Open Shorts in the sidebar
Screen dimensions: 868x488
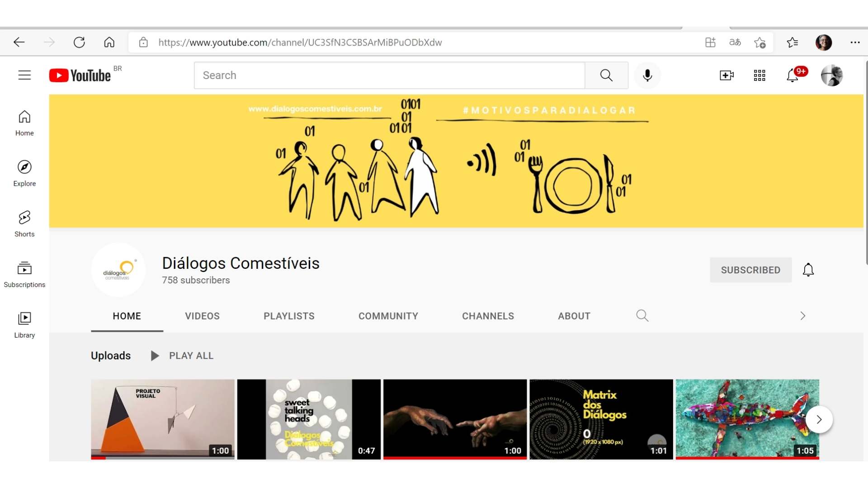coord(24,224)
